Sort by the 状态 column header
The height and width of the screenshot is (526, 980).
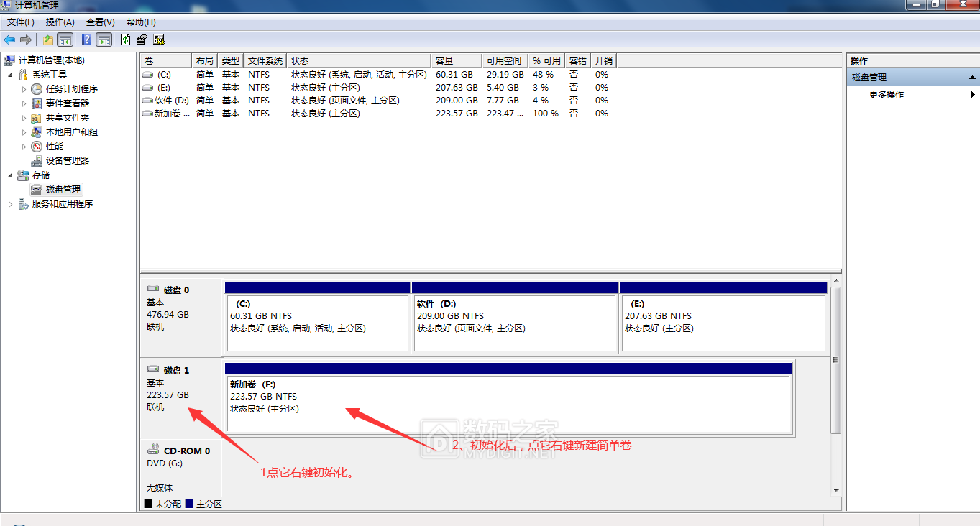click(x=360, y=61)
